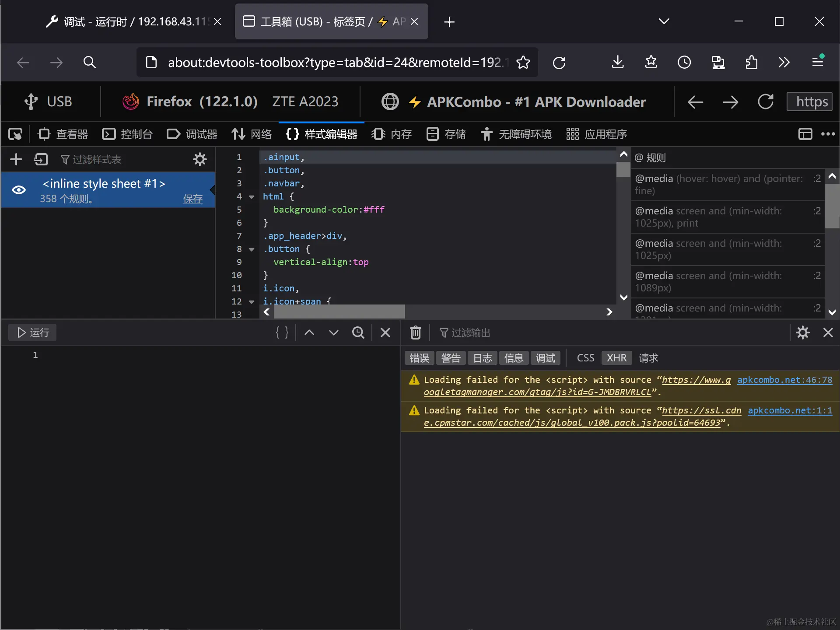Expand more tools chevron in browser toolbar
The width and height of the screenshot is (840, 630).
(x=784, y=63)
